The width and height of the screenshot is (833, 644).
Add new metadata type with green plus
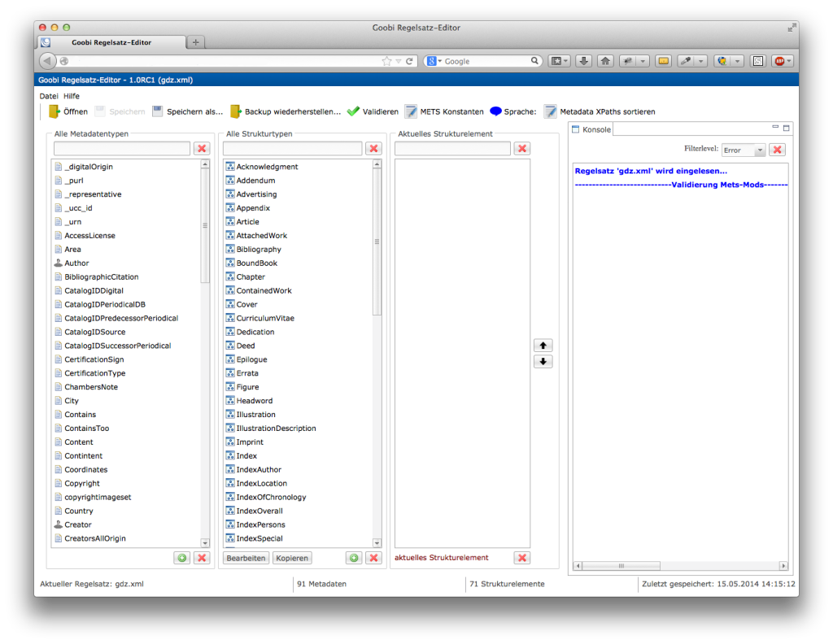(182, 558)
